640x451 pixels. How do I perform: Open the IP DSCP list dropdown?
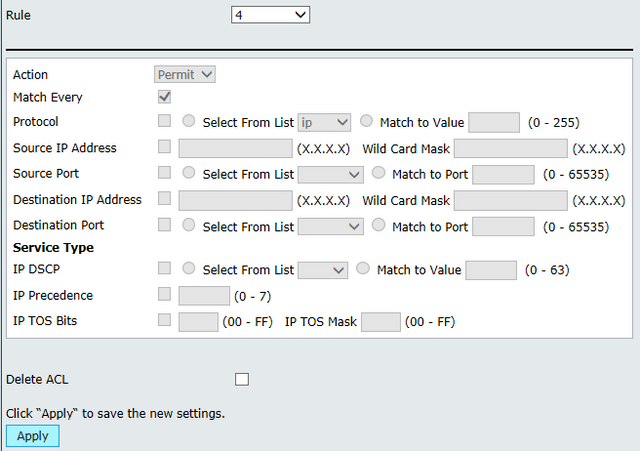pos(322,270)
